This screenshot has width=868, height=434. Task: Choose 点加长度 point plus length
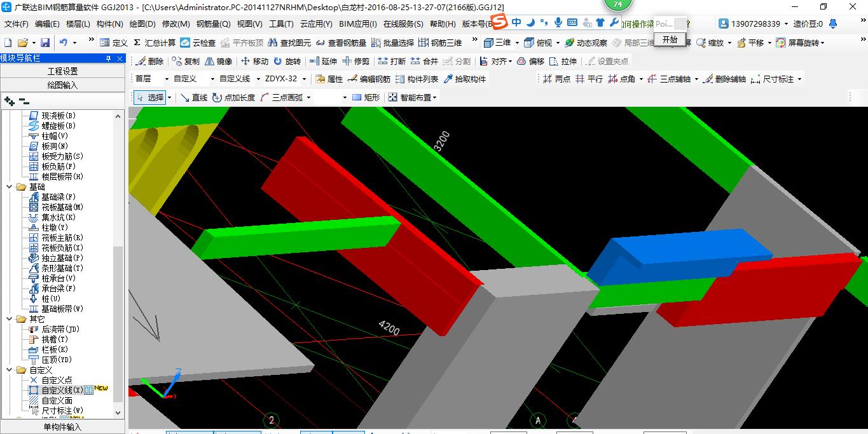pos(233,97)
